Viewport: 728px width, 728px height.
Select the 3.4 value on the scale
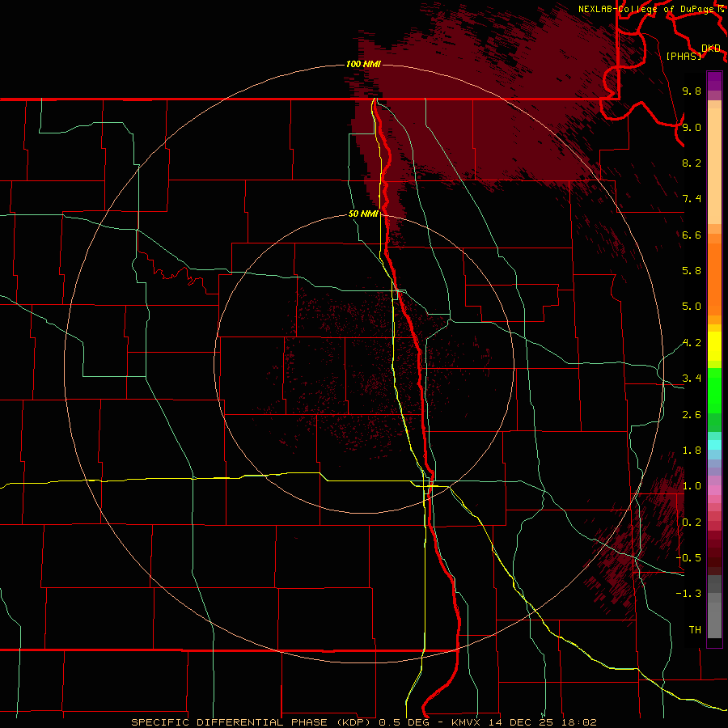(692, 379)
